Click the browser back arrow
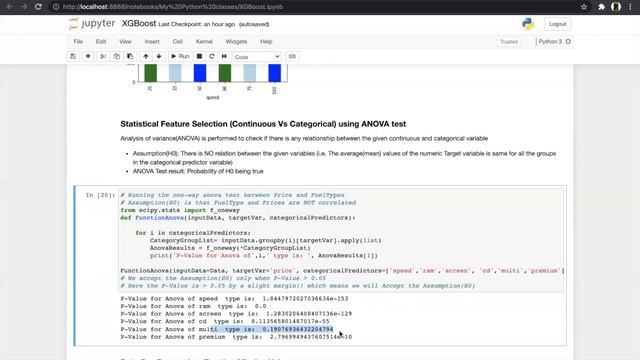 (9, 7)
